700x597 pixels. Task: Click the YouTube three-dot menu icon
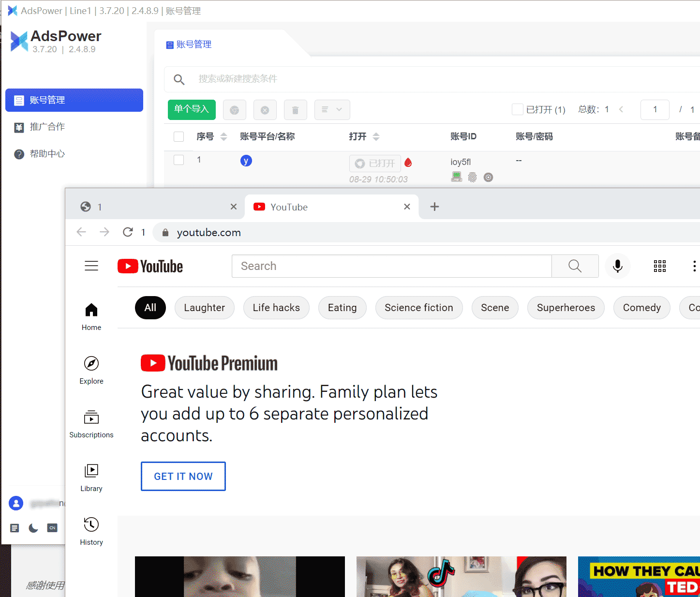coord(695,266)
